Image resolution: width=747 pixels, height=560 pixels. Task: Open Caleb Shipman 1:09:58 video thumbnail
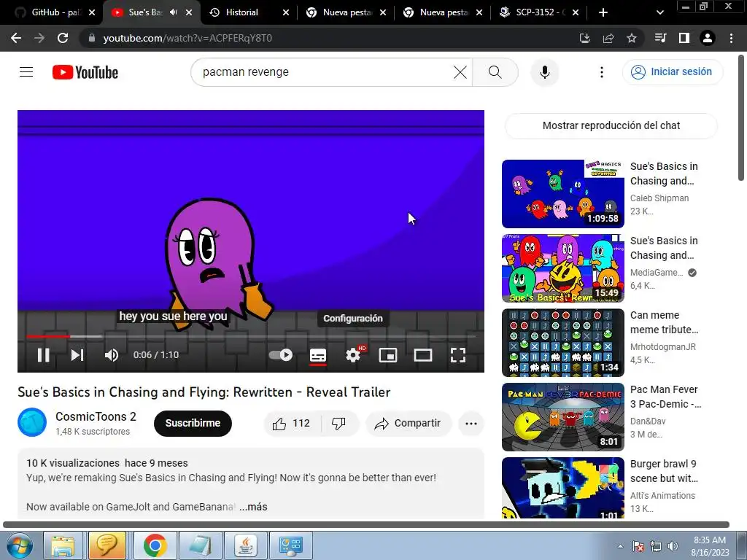[562, 194]
